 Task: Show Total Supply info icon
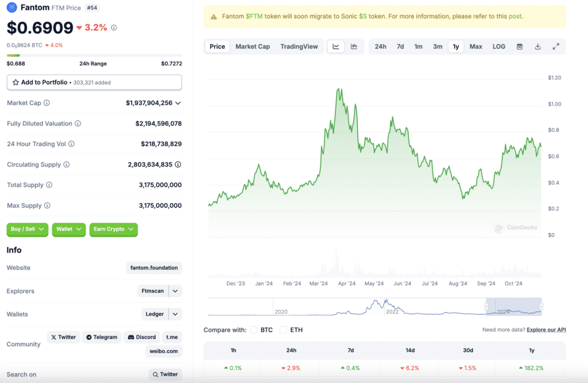[49, 185]
